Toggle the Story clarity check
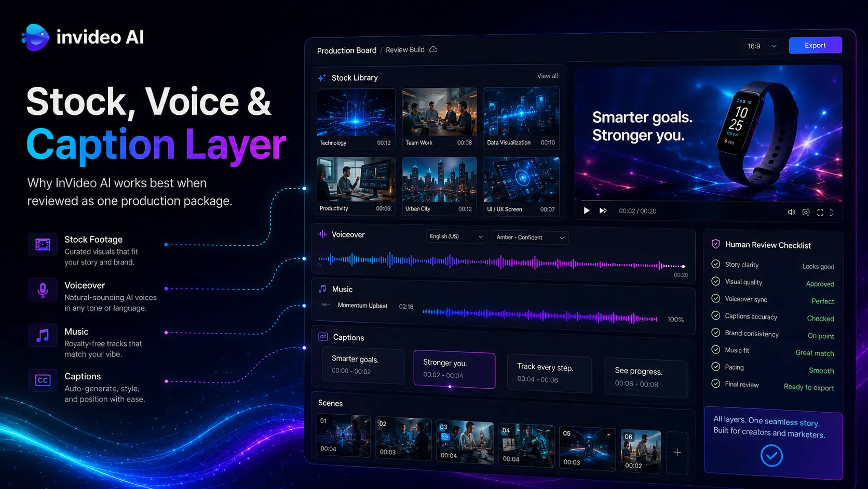The height and width of the screenshot is (489, 868). [x=715, y=264]
